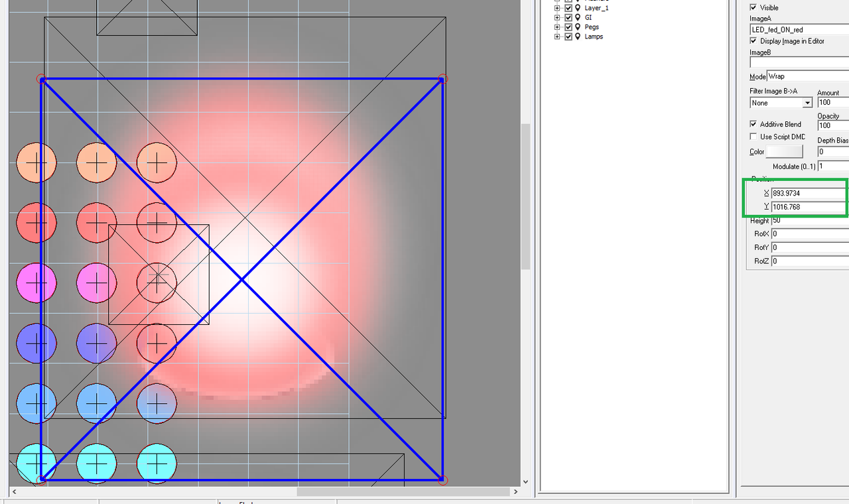Toggle the Layer_1 layer checkbox
Image resolution: width=849 pixels, height=504 pixels.
click(x=568, y=8)
